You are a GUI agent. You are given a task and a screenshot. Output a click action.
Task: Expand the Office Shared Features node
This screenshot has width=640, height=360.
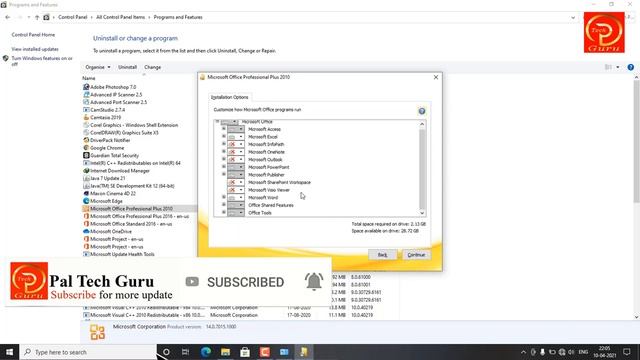coord(223,204)
